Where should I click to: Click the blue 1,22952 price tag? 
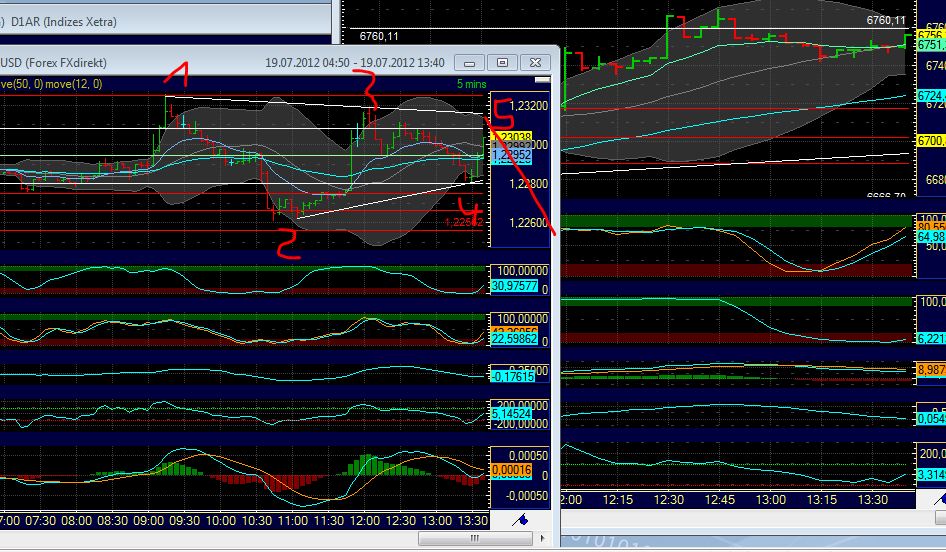[512, 156]
